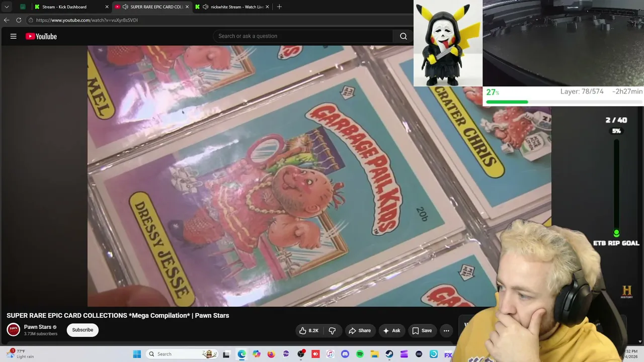Image resolution: width=644 pixels, height=362 pixels.
Task: View site information lock icon in address bar
Action: point(31,20)
